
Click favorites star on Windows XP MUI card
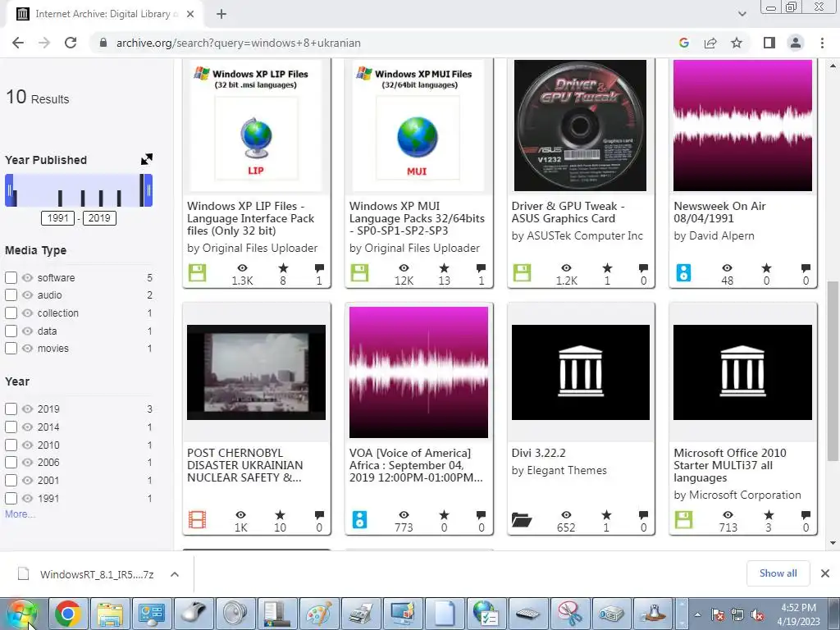(x=444, y=268)
